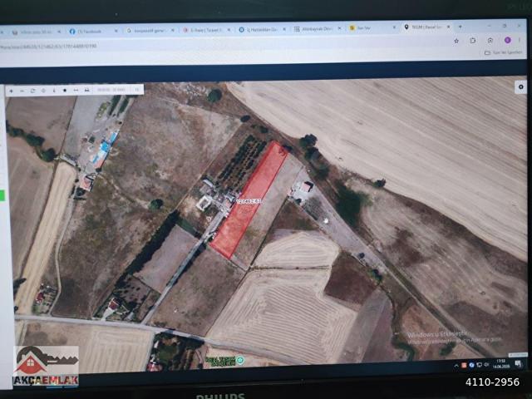Close the TKGM Parsel tab
The image size is (532, 399).
tap(449, 27)
